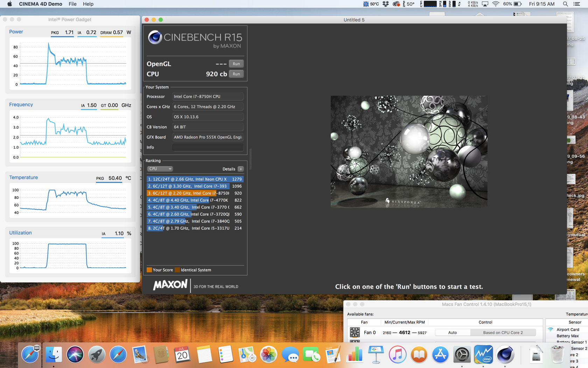
Task: Open Launchpad from the Dock
Action: tap(97, 355)
